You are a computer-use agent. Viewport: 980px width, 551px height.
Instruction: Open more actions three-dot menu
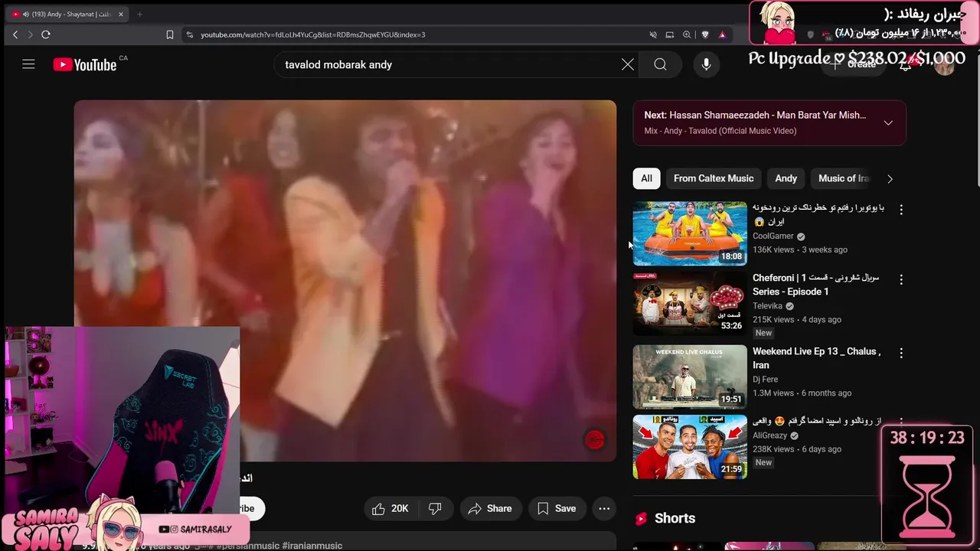[604, 508]
